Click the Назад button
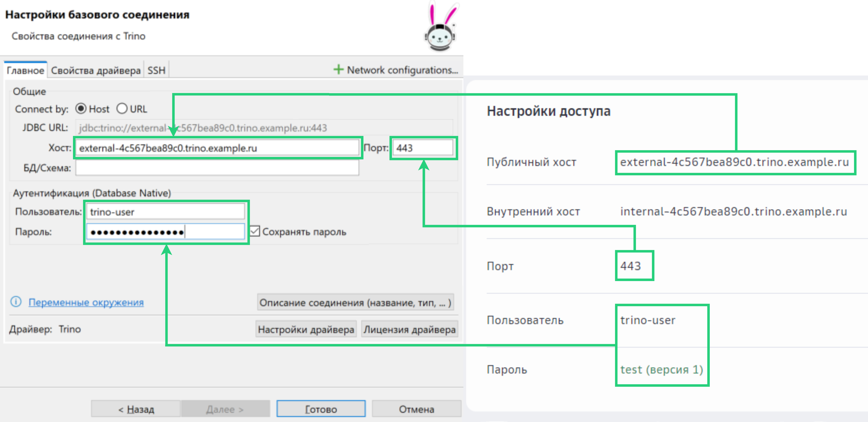The height and width of the screenshot is (422, 868). (136, 409)
